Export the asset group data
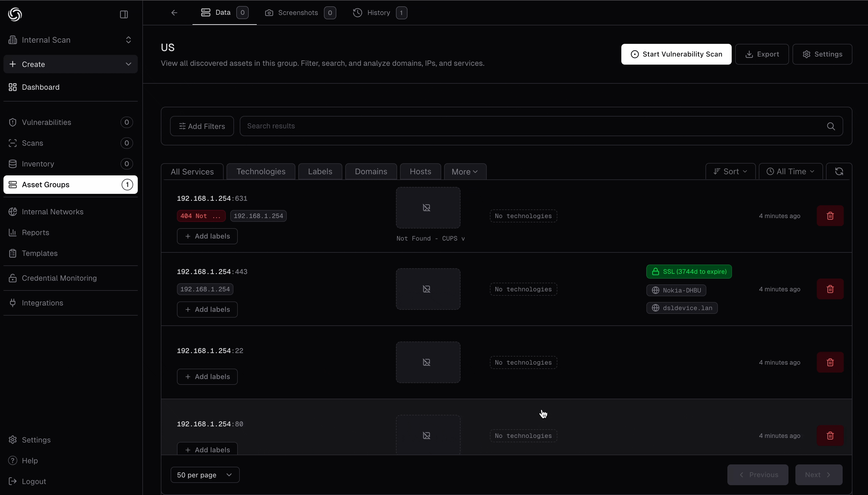Screen dimensions: 868x495 point(762,54)
